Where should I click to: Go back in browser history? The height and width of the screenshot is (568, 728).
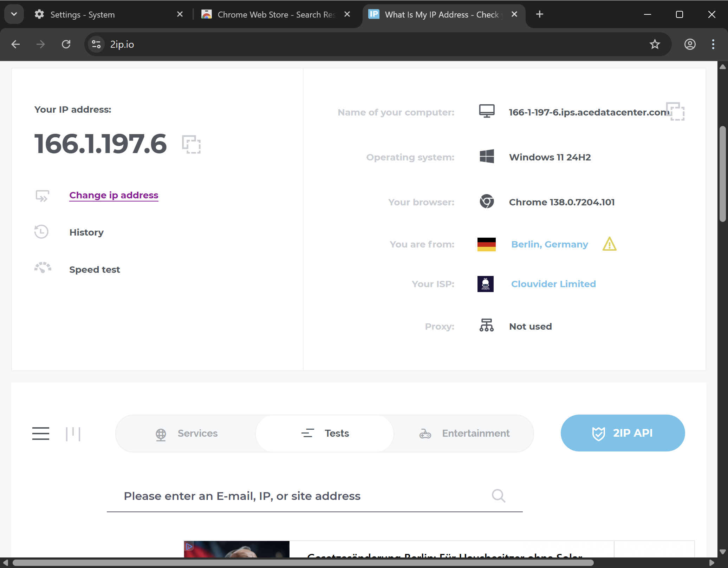coord(15,44)
